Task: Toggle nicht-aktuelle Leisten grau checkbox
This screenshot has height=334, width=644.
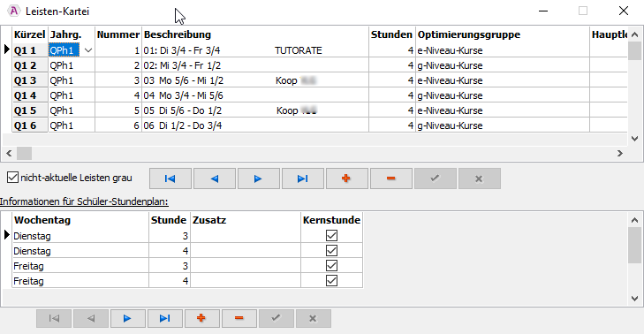Action: (x=12, y=178)
